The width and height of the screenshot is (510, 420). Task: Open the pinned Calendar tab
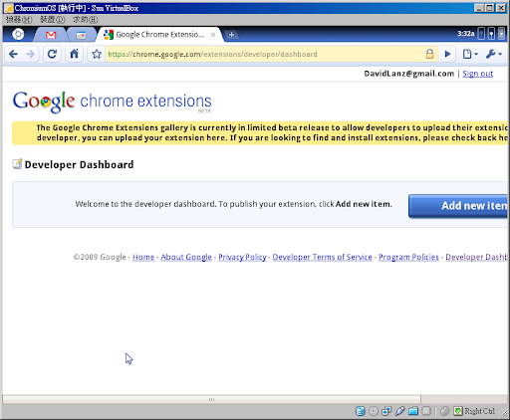81,35
